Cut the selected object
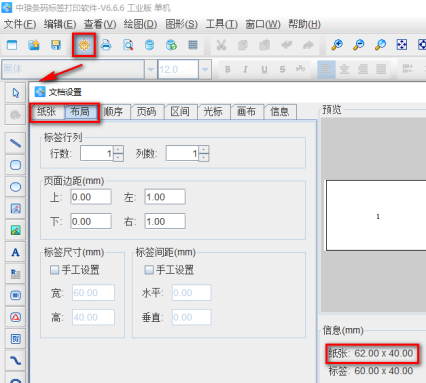426x383 pixels. point(221,45)
